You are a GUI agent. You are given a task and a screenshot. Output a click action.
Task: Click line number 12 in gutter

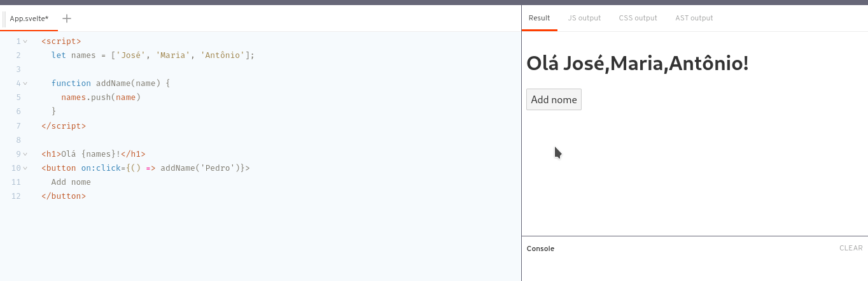pyautogui.click(x=16, y=196)
